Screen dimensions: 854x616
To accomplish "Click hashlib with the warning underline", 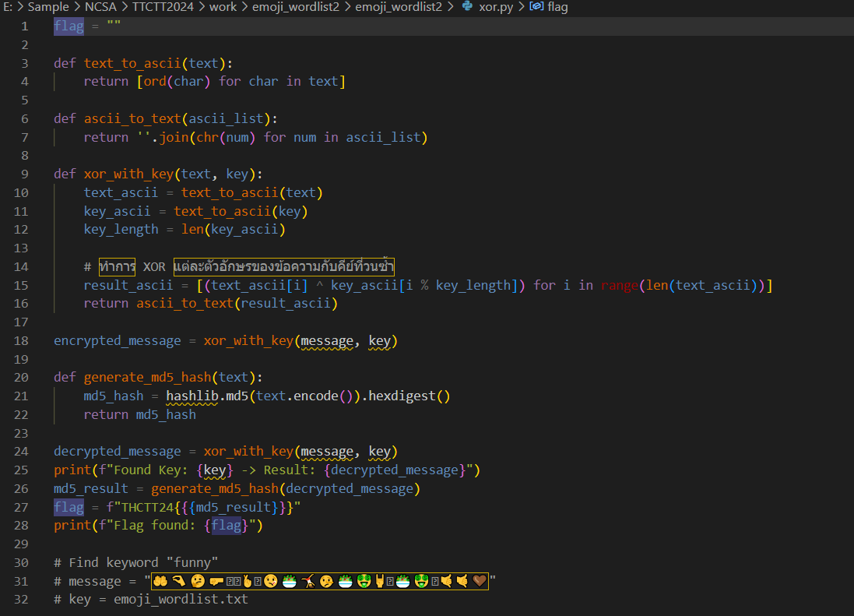I will 192,396.
